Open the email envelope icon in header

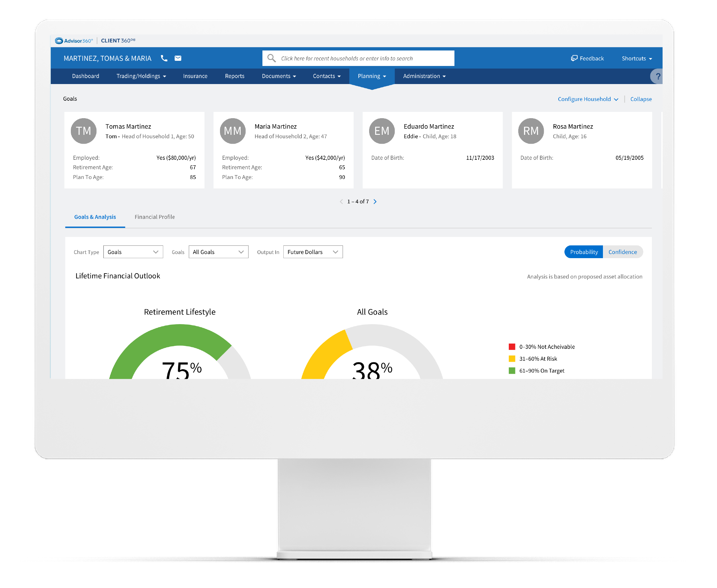tap(178, 58)
